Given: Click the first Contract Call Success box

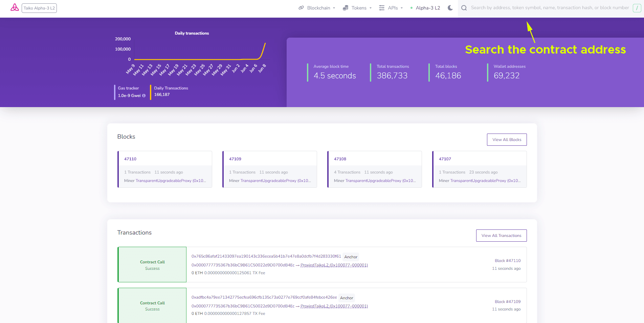Looking at the screenshot, I should coord(152,265).
